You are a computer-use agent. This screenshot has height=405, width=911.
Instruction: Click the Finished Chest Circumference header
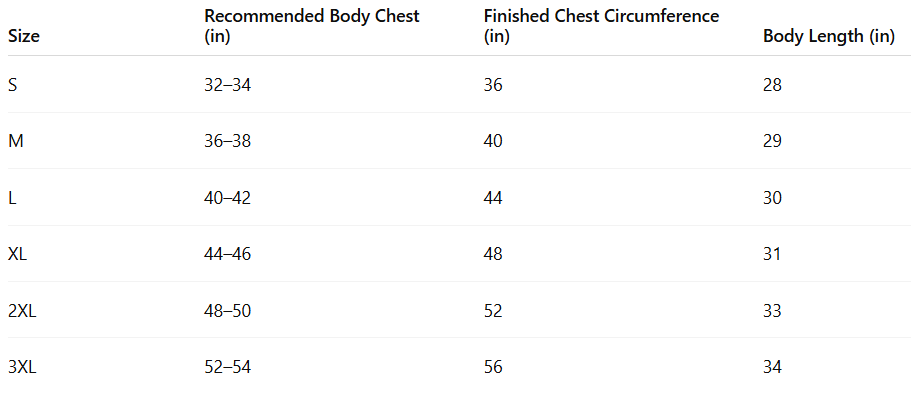tap(601, 26)
